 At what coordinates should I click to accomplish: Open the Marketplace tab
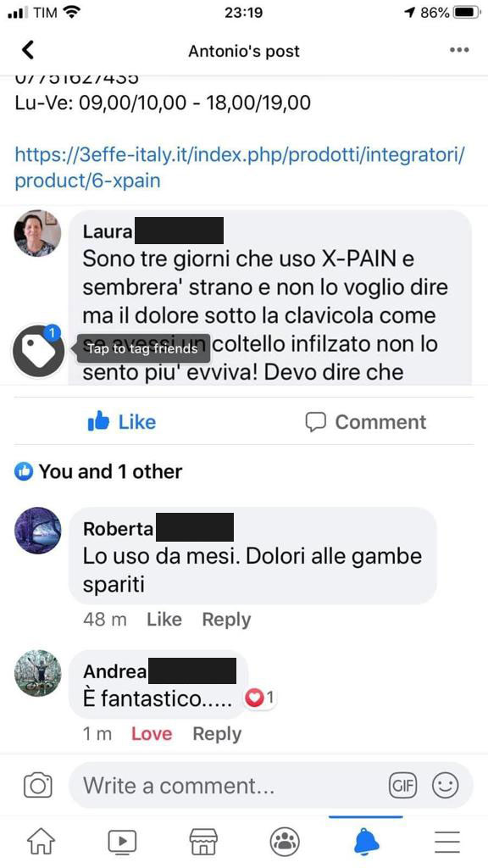(x=203, y=842)
